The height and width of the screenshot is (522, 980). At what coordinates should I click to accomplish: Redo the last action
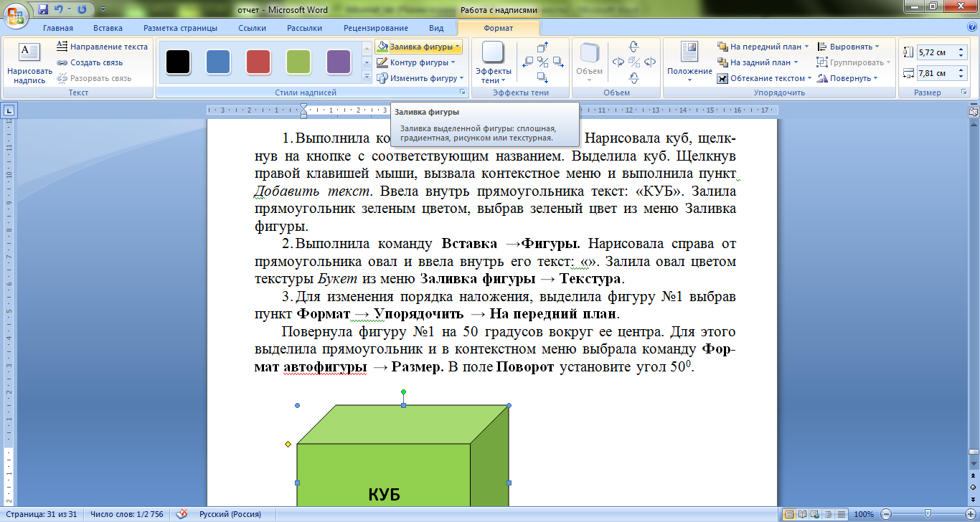[x=81, y=9]
